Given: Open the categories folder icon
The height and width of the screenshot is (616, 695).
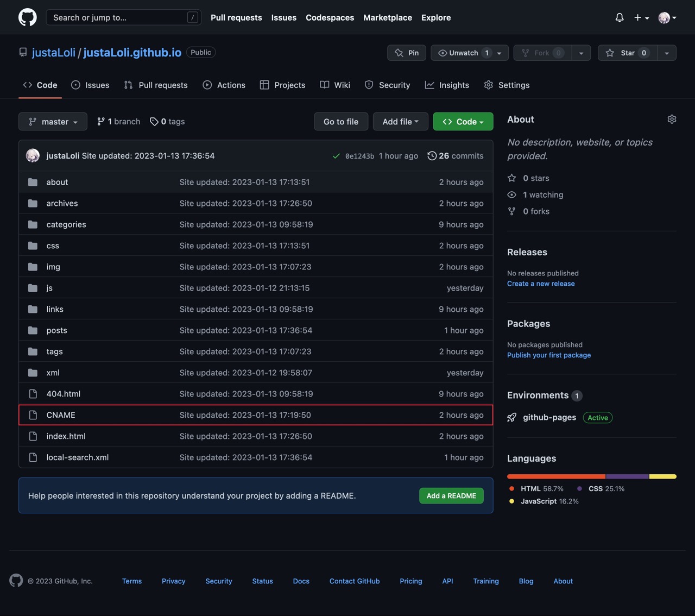Looking at the screenshot, I should tap(33, 224).
